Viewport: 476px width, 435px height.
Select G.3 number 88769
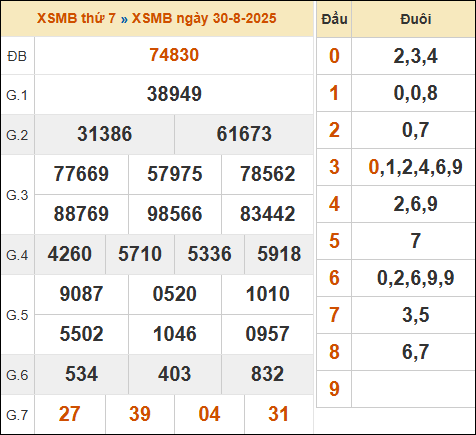click(81, 214)
